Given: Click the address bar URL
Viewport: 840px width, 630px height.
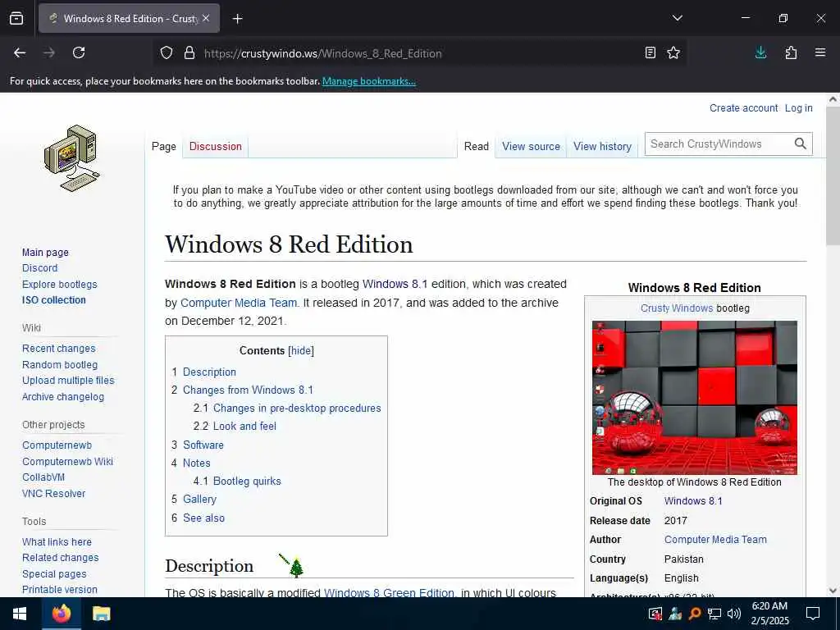Looking at the screenshot, I should 323,53.
